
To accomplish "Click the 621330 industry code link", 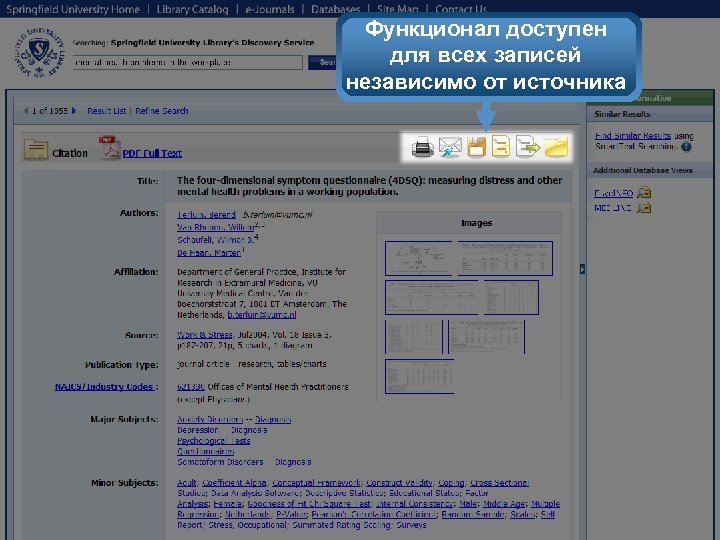I will coord(191,387).
